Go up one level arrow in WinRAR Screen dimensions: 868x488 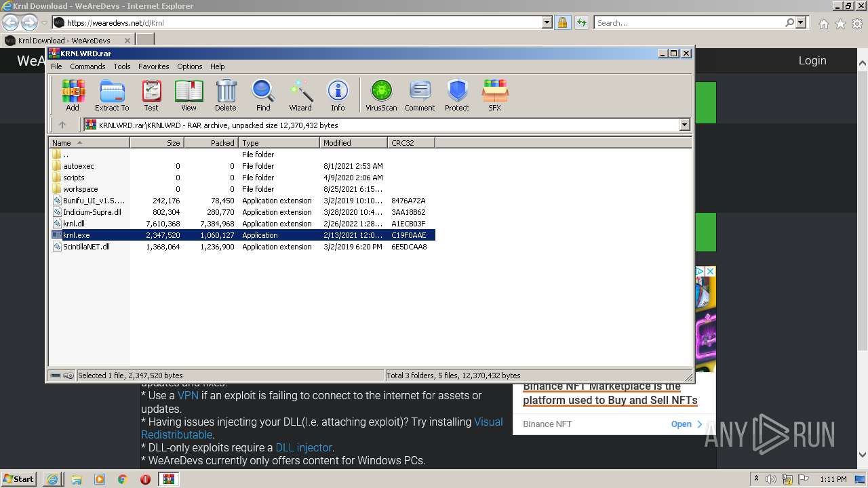point(62,125)
